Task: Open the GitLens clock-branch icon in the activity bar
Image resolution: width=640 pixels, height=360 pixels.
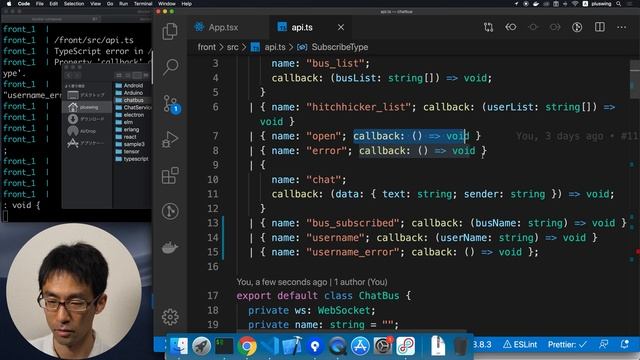Action: [170, 211]
